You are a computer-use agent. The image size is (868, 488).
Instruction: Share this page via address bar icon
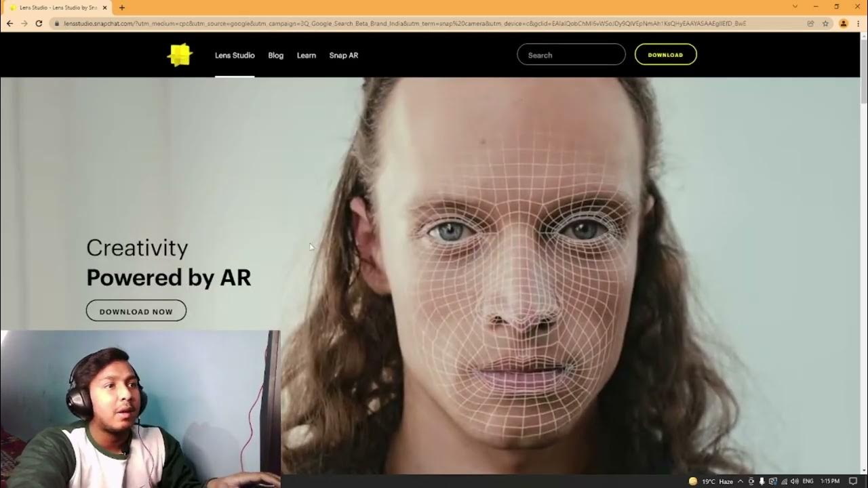[810, 23]
